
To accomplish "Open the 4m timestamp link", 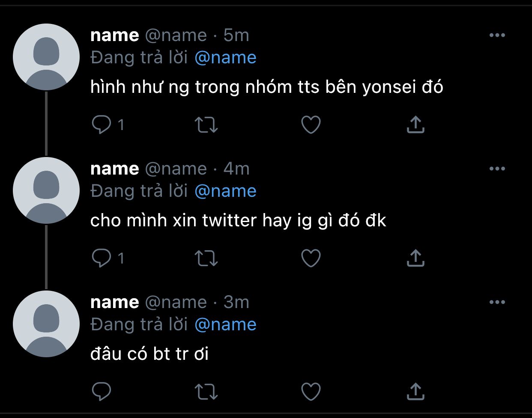I will (x=236, y=169).
